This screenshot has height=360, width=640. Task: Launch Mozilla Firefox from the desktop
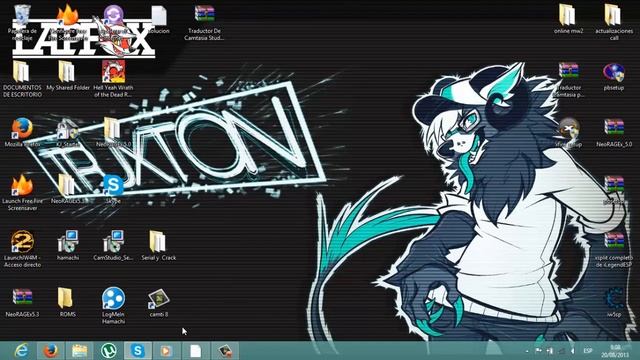[22, 129]
